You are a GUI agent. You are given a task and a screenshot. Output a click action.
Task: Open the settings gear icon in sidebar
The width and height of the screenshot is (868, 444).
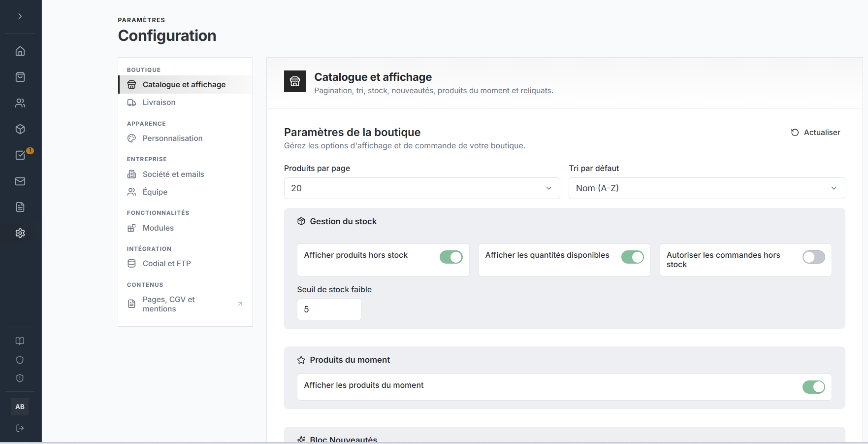[x=20, y=233]
